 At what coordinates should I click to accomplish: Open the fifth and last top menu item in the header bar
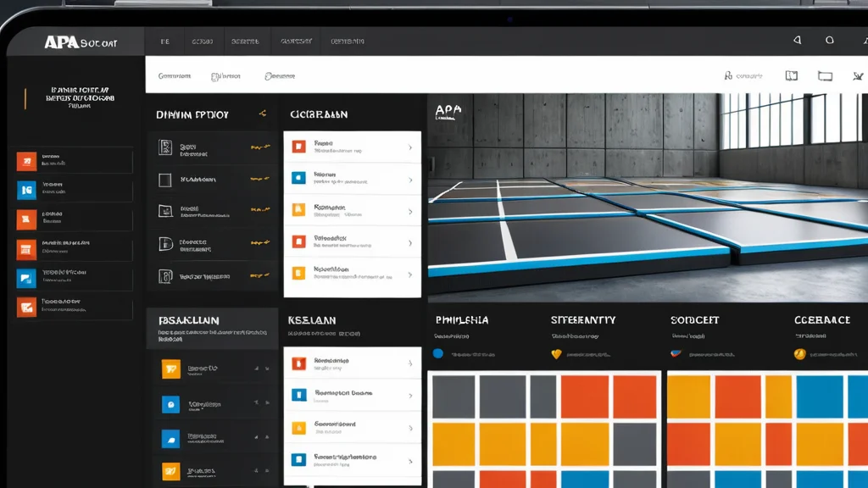[x=348, y=42]
